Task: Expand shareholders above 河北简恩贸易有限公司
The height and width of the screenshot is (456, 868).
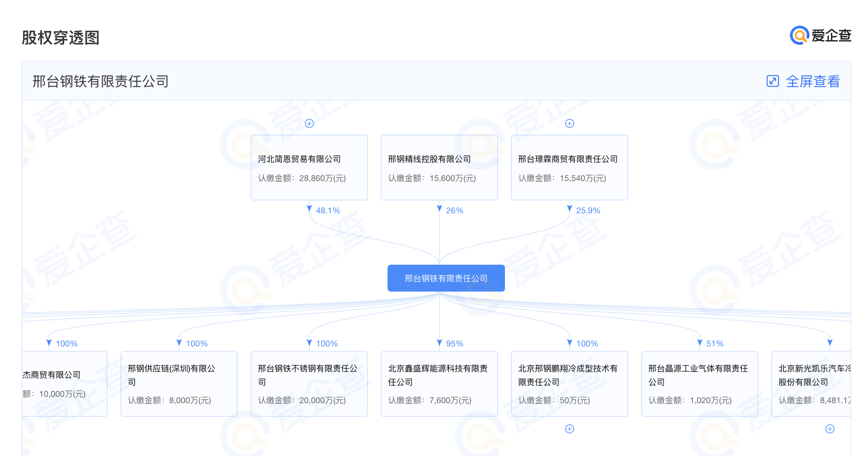Action: click(309, 123)
